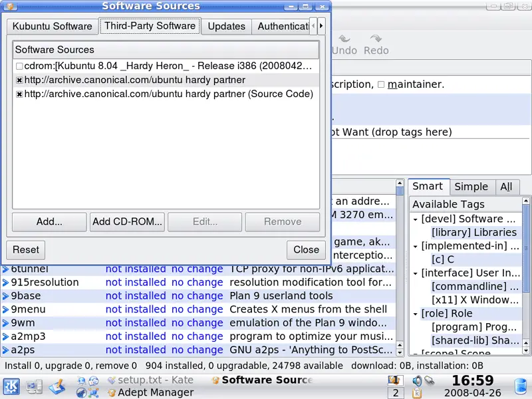
Task: Switch to setup.txt - Kate in taskbar
Action: click(150, 380)
